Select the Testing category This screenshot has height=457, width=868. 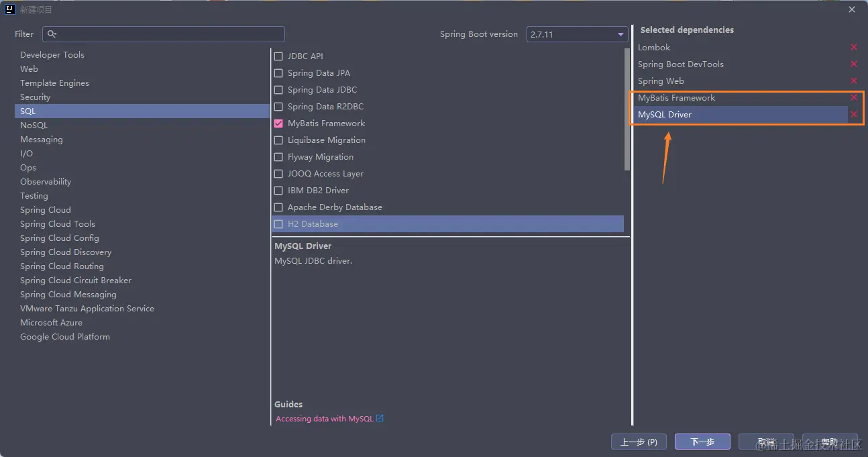(x=34, y=196)
